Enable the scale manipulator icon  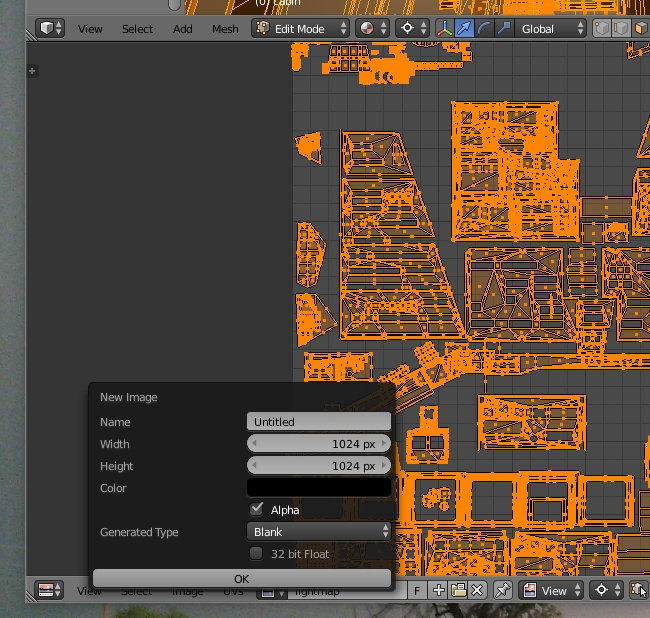504,29
